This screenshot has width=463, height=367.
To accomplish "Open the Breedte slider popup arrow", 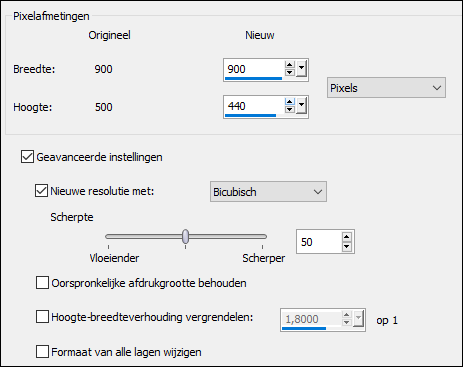I will click(301, 69).
